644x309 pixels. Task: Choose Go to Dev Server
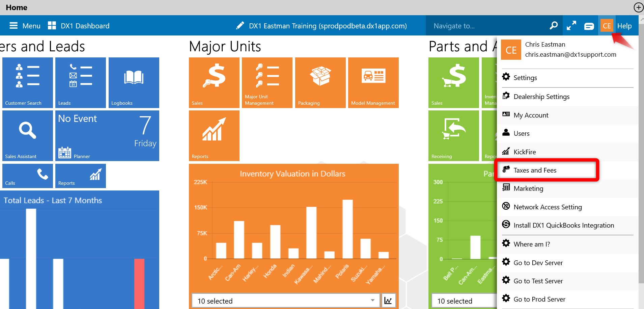point(567,263)
